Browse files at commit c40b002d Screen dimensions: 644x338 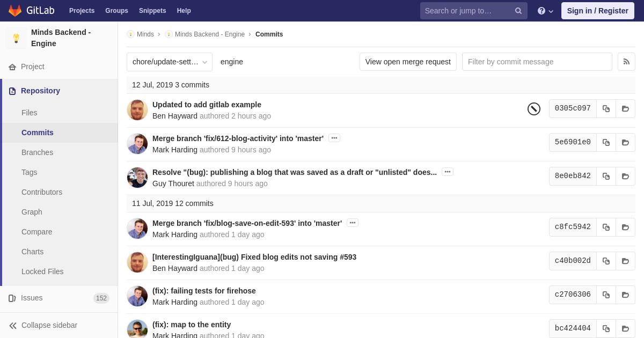tap(625, 261)
